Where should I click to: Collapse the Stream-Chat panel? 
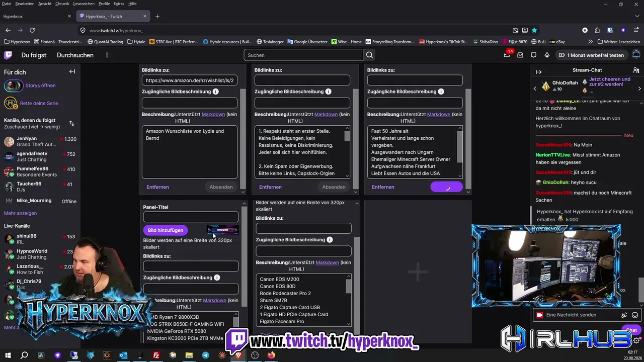(538, 72)
